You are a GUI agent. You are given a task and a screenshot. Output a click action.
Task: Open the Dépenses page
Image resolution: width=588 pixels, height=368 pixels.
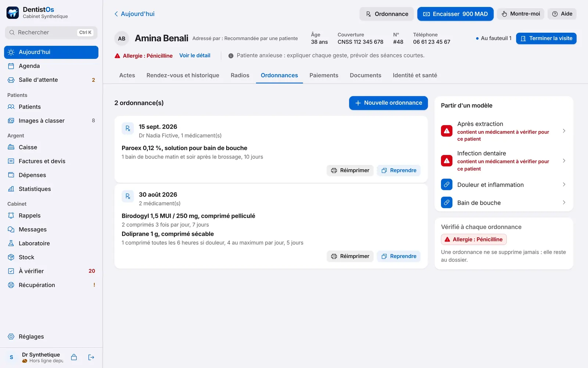point(51,175)
